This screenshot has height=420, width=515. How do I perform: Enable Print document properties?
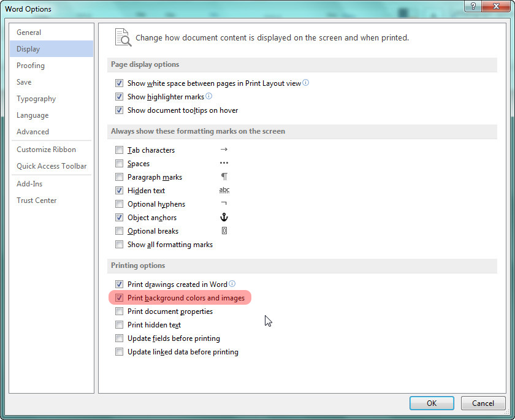[119, 311]
